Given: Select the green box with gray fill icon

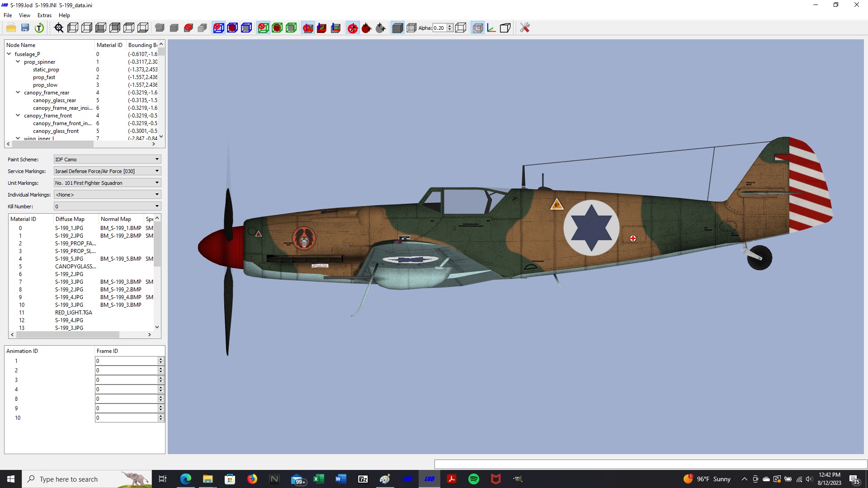Looking at the screenshot, I should coord(291,28).
